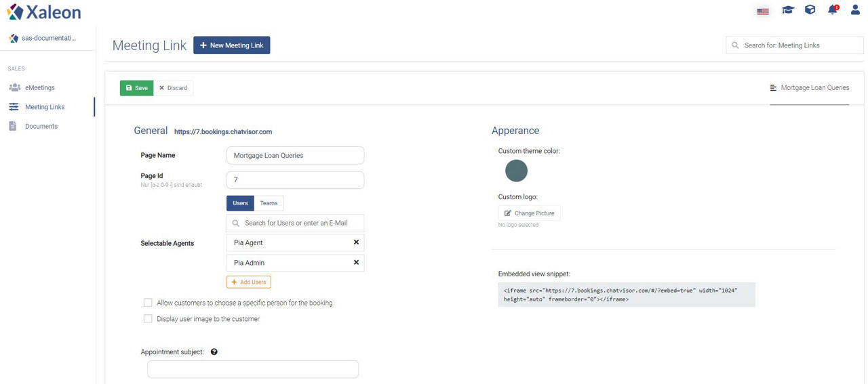Click the green Save button

[x=137, y=88]
